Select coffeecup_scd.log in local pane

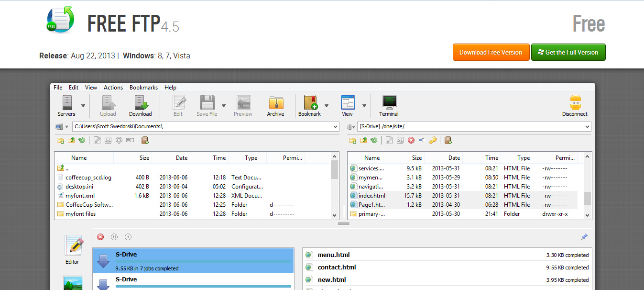coord(88,178)
